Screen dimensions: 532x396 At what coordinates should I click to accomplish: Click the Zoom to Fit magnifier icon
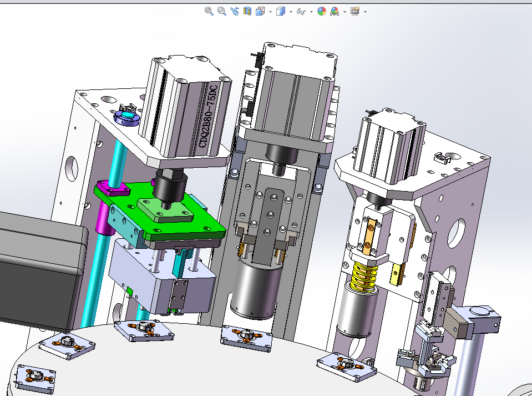click(x=209, y=11)
